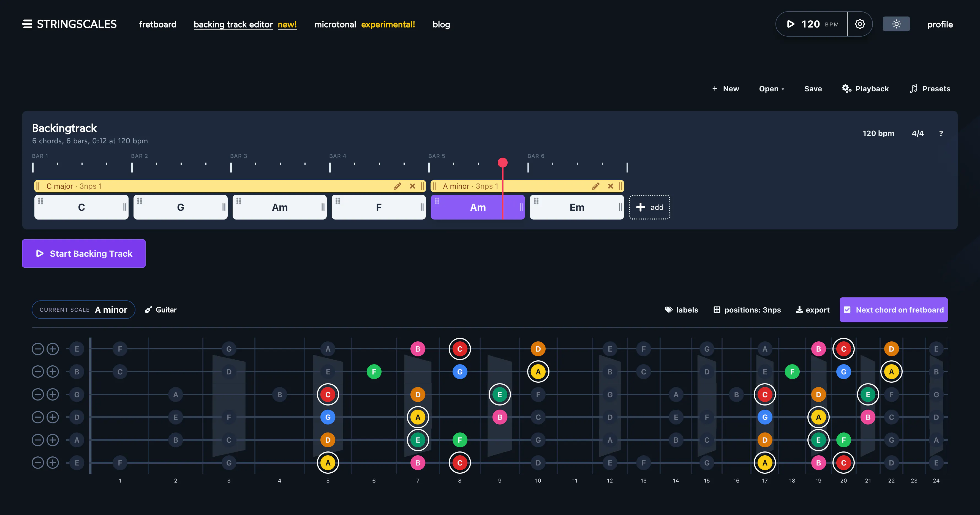Click the drag grip on Em chord

coord(536,201)
